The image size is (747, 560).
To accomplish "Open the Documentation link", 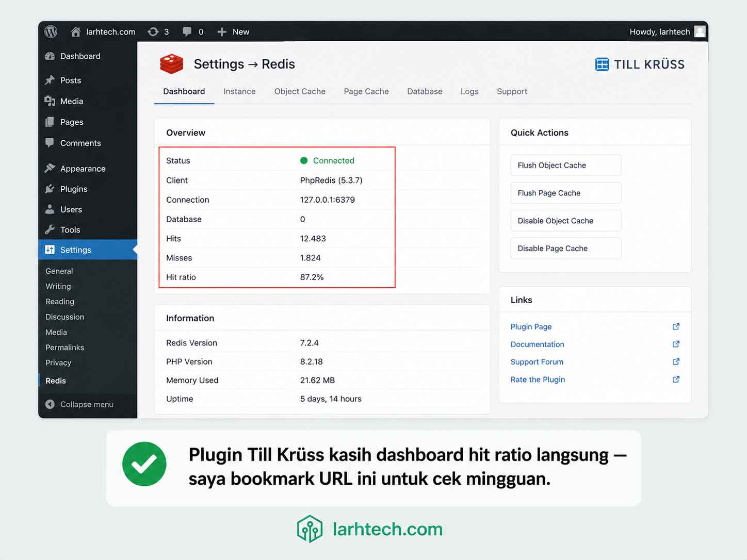I will pyautogui.click(x=537, y=344).
